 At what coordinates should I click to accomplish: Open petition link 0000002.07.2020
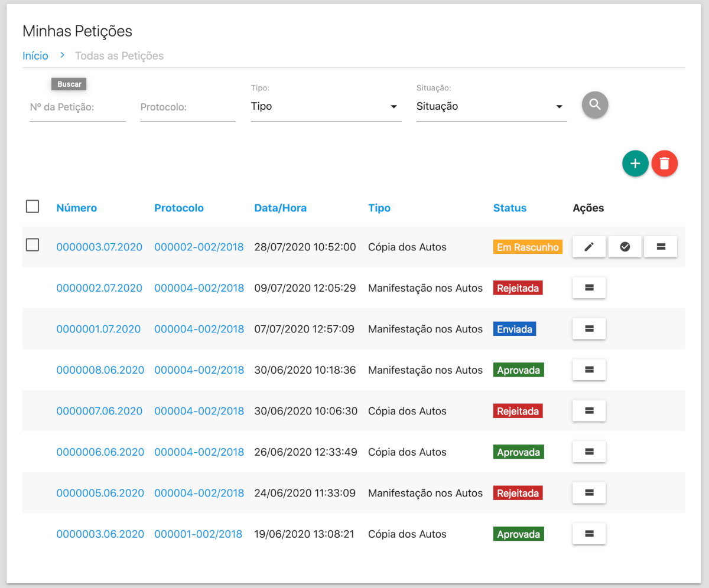(99, 288)
